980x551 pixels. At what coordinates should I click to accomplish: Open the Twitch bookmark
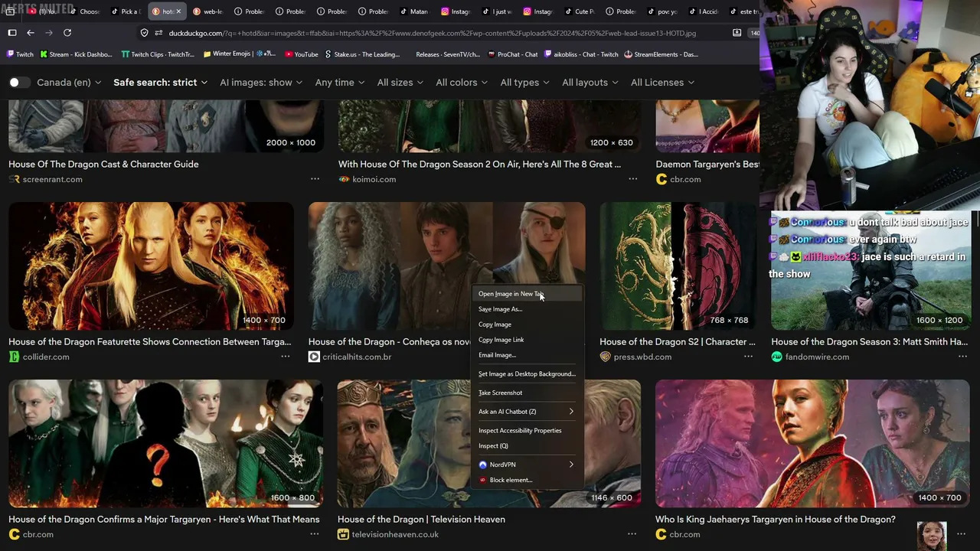(x=20, y=54)
